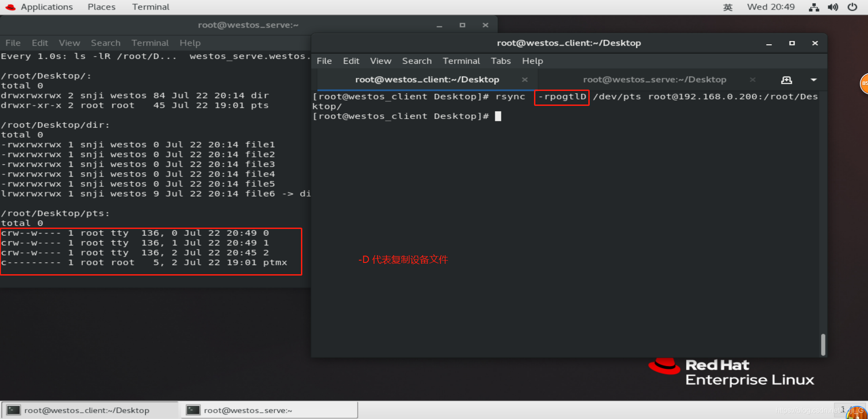
Task: Click the westos_client terminal scrollbar handle
Action: pyautogui.click(x=823, y=344)
